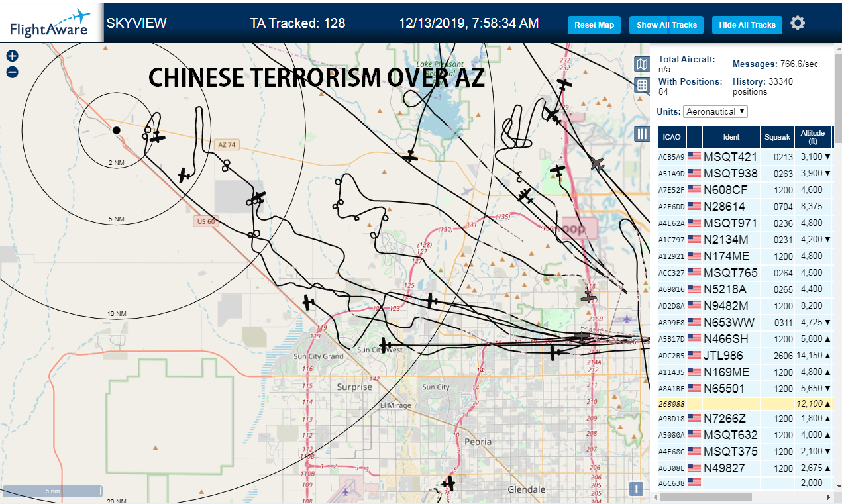Select the MSQT375 aircraft row
Viewport: 842px width, 504px height.
tap(745, 452)
